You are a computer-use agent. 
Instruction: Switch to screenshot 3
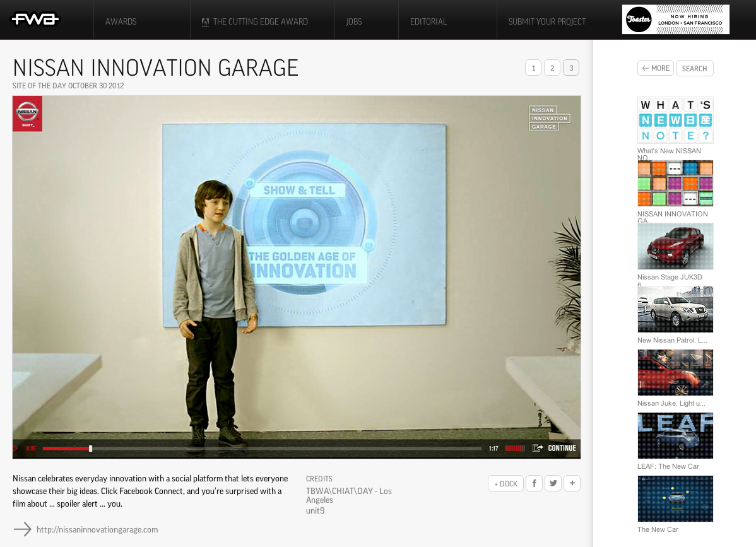point(571,68)
